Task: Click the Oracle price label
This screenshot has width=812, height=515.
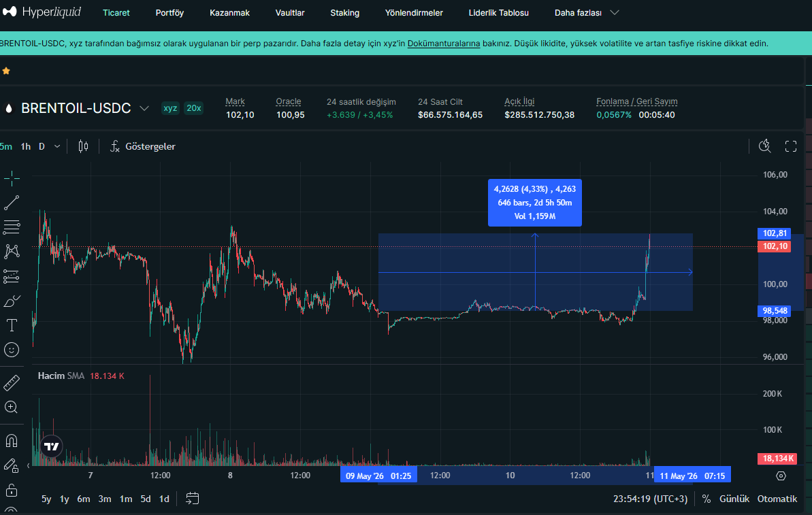Action: [289, 101]
